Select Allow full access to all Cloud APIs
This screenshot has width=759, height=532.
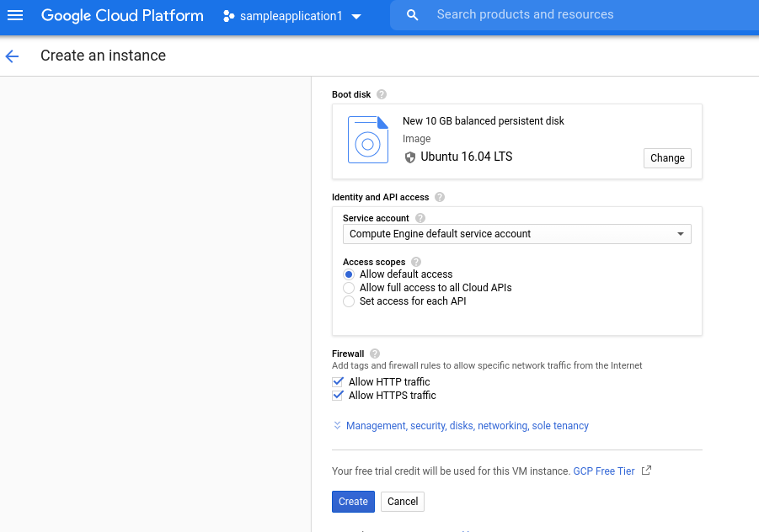[x=349, y=288]
